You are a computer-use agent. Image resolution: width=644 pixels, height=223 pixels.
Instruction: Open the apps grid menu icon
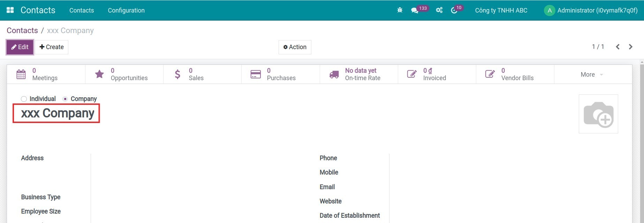[x=10, y=10]
